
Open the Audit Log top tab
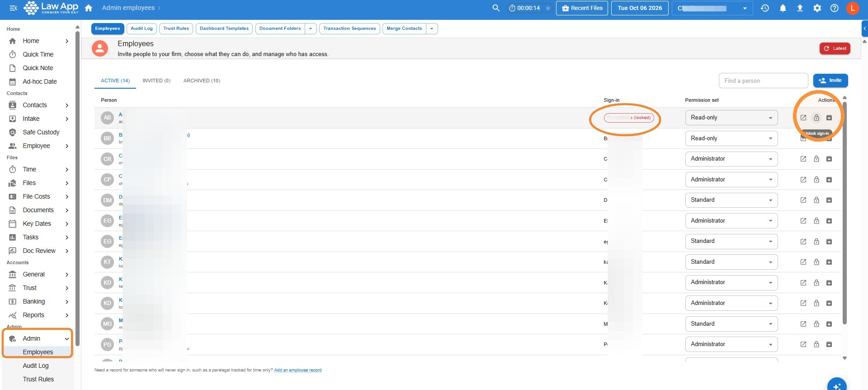(142, 29)
